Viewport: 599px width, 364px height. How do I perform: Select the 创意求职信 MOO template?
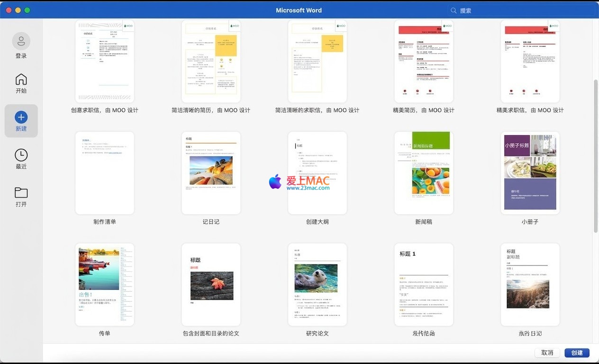pyautogui.click(x=105, y=62)
